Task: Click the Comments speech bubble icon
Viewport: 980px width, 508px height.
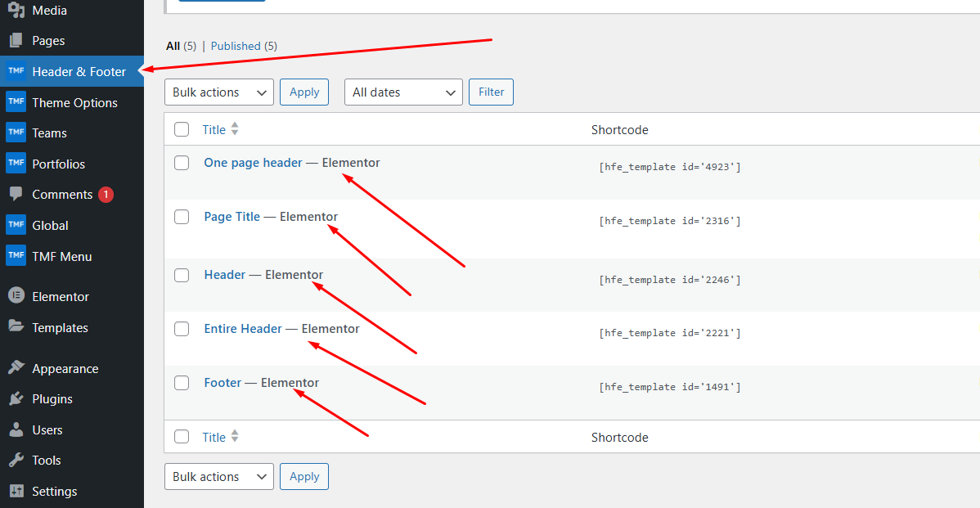Action: tap(16, 195)
